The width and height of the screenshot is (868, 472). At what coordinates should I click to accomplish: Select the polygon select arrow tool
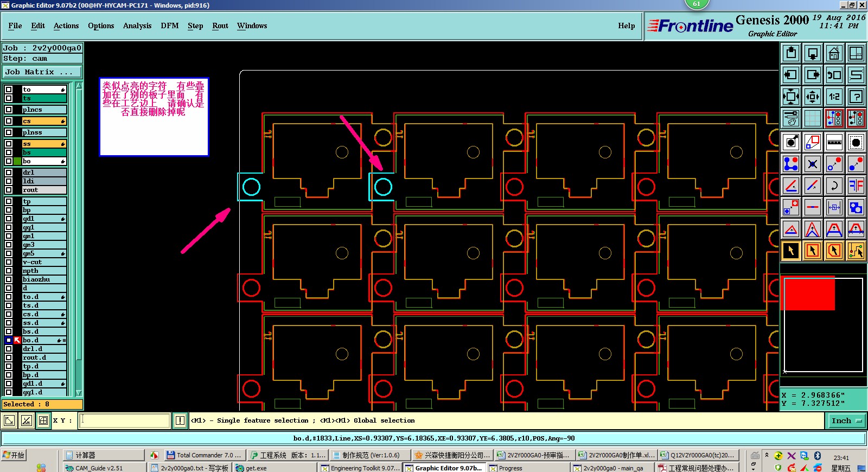click(834, 251)
